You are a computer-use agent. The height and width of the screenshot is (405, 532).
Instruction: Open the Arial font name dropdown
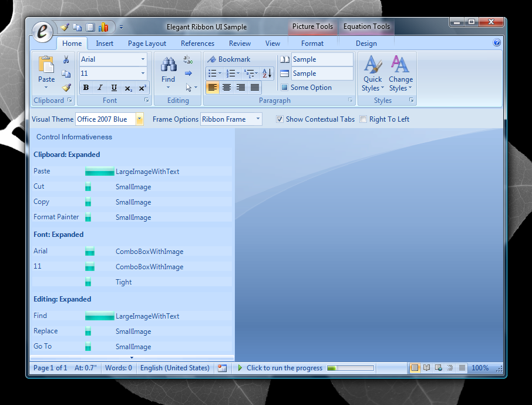point(143,59)
